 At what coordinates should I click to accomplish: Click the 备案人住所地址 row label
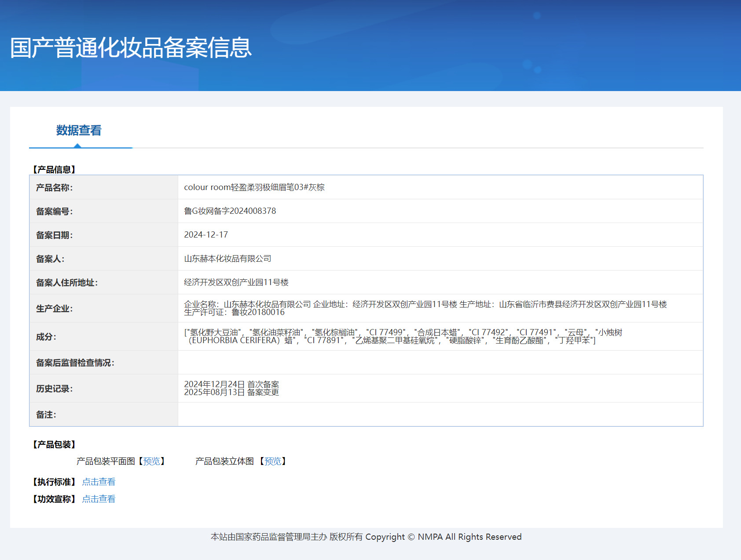pos(67,283)
